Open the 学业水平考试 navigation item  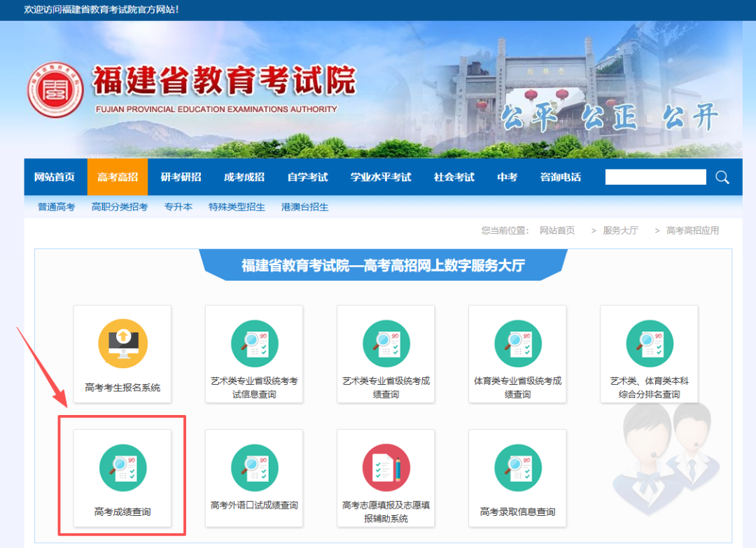click(x=381, y=177)
